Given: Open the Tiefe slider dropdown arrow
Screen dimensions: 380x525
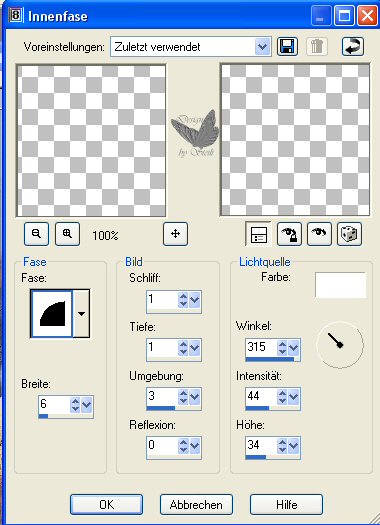Looking at the screenshot, I should [195, 348].
